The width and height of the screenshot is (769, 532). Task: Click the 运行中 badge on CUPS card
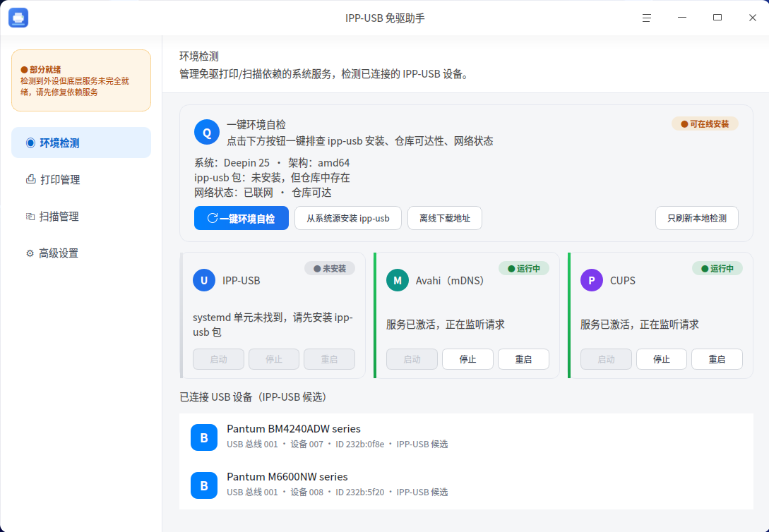[717, 268]
